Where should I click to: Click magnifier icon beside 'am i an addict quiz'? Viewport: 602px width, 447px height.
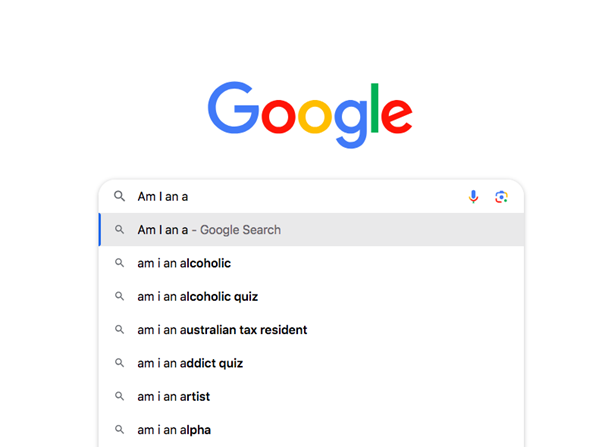[119, 363]
